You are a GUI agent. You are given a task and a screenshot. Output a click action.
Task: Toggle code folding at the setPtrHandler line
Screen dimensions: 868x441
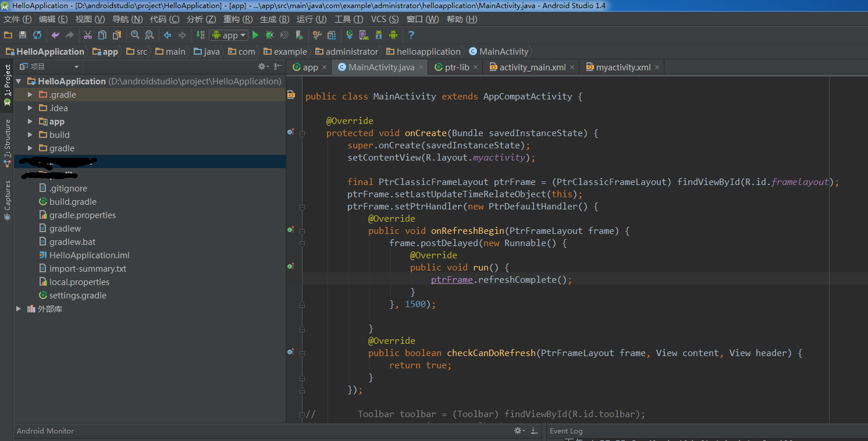303,207
